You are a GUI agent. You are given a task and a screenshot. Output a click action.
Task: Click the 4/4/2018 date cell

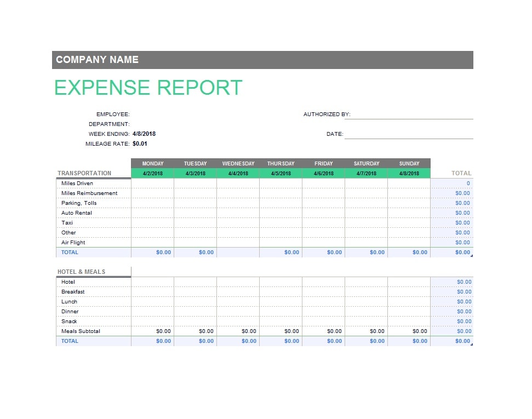tap(238, 174)
